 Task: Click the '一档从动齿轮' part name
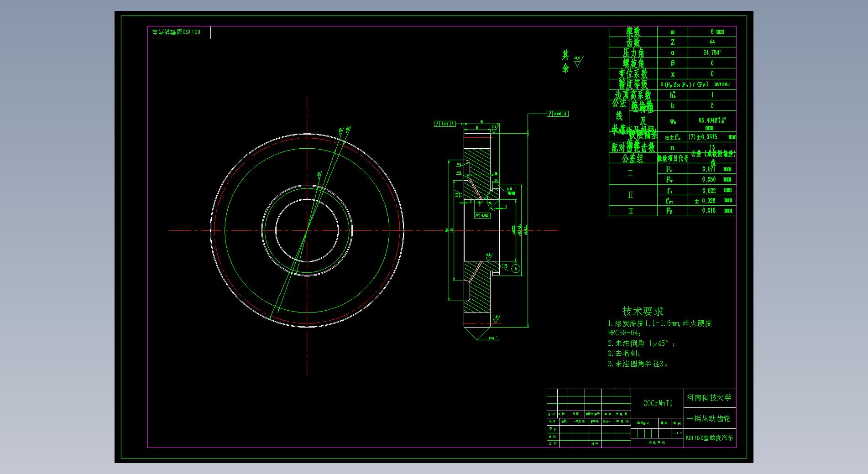pos(709,418)
